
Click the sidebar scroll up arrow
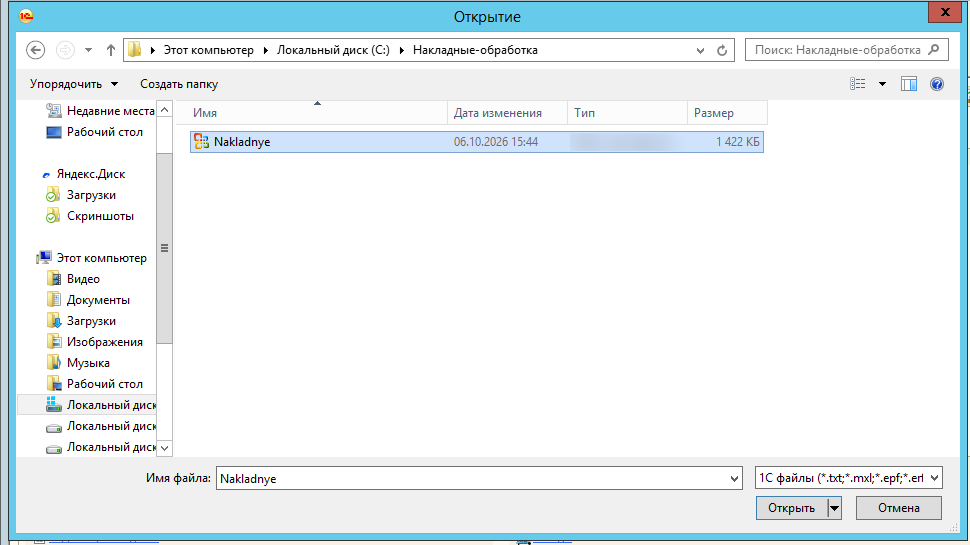tap(165, 109)
